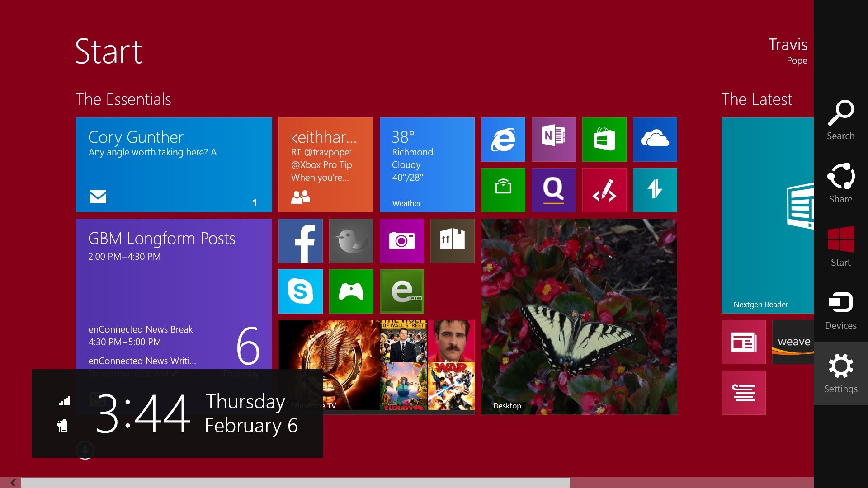Screen dimensions: 868x488
Task: Click the Start charm Windows logo
Action: click(x=840, y=239)
